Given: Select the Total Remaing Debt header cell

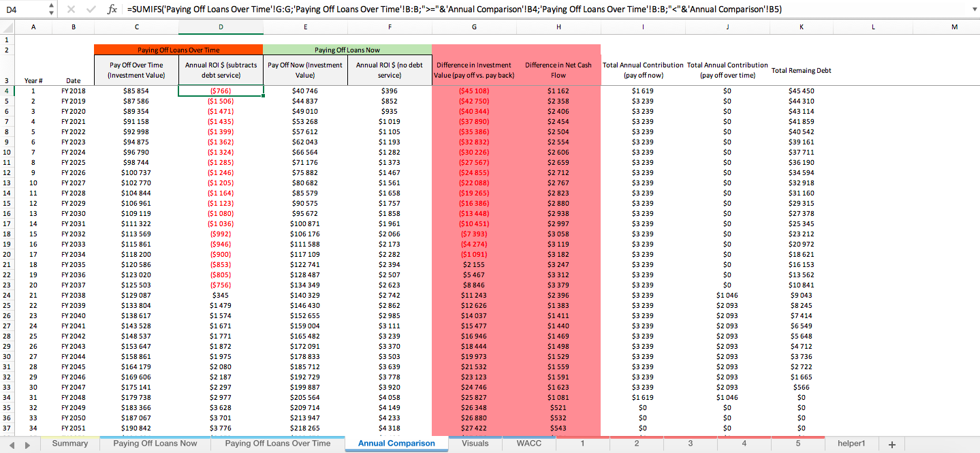Looking at the screenshot, I should pos(801,70).
